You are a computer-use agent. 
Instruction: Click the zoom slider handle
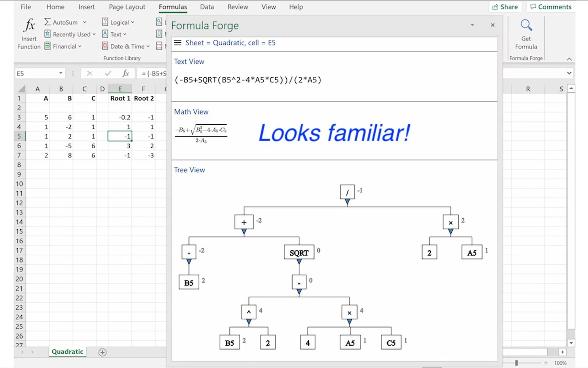click(x=516, y=363)
